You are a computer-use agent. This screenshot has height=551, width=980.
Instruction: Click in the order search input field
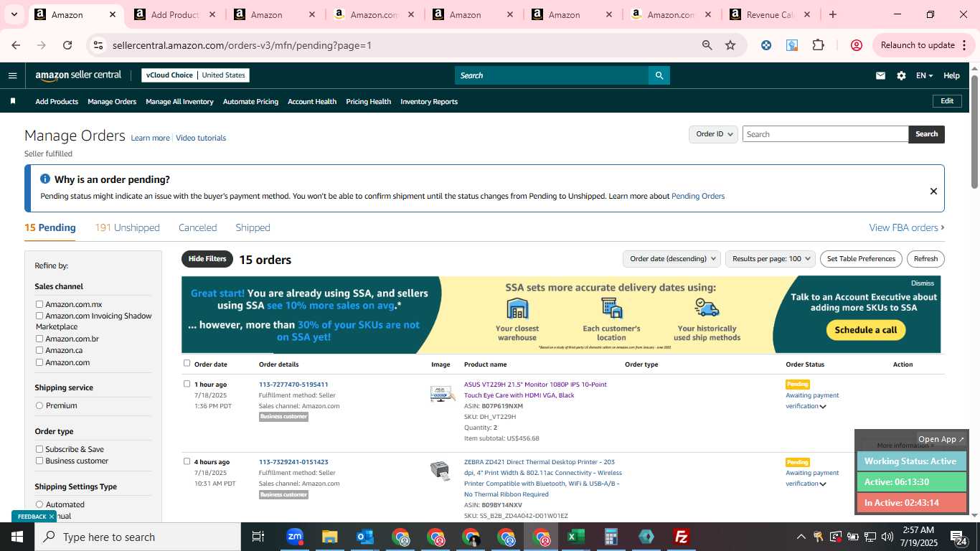tap(825, 134)
